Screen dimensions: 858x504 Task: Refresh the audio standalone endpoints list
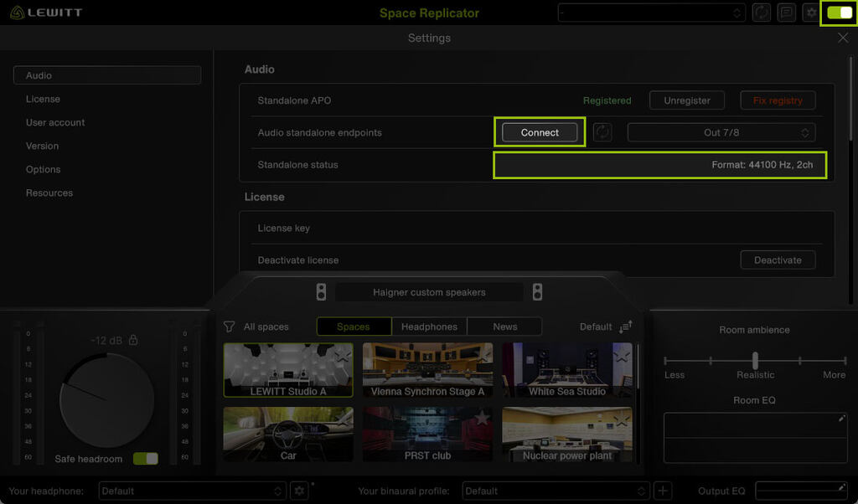(x=602, y=132)
